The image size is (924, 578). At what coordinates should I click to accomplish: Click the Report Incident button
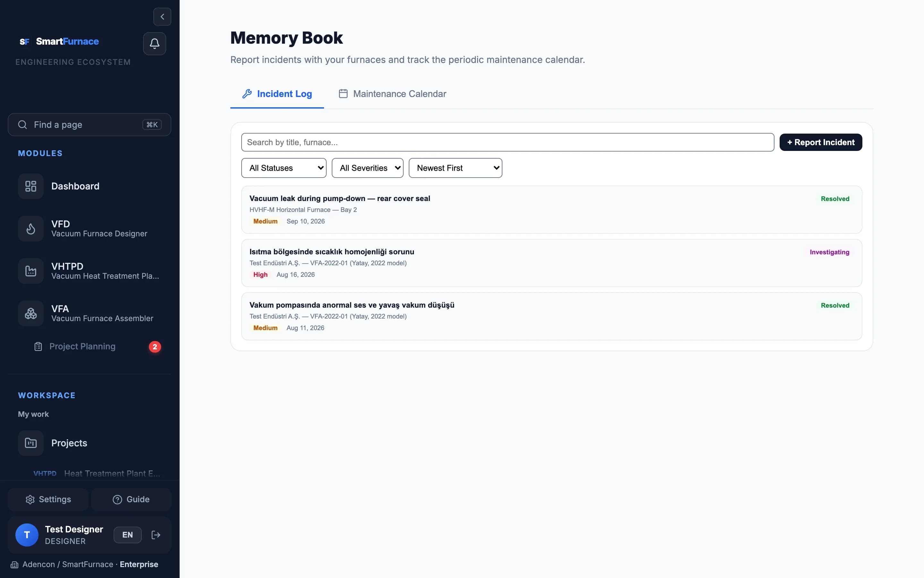click(820, 142)
